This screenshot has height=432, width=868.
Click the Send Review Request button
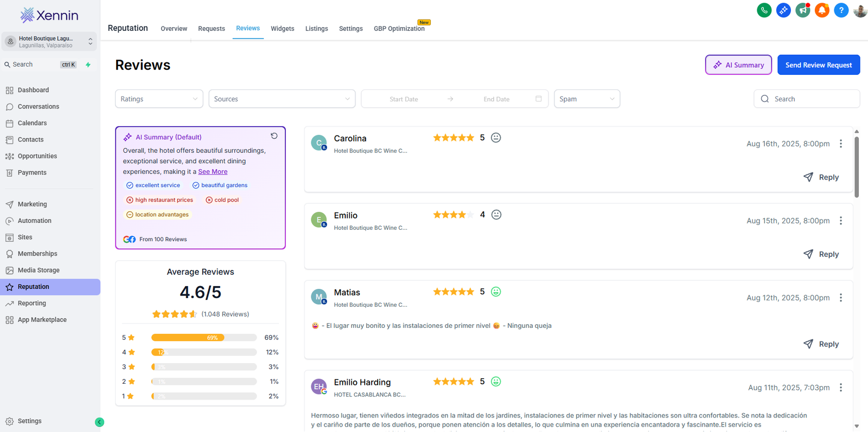(x=818, y=65)
